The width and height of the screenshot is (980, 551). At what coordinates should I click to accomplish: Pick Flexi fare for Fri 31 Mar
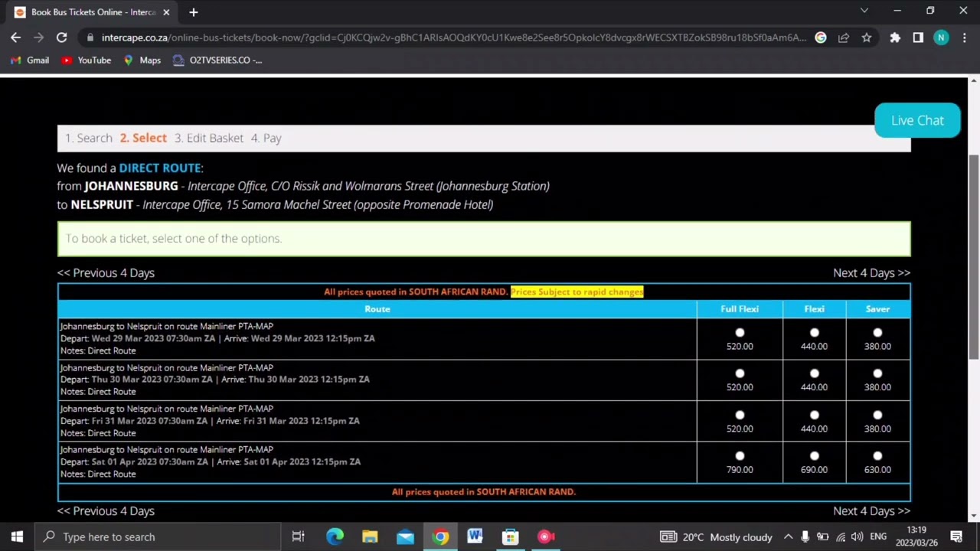coord(814,416)
